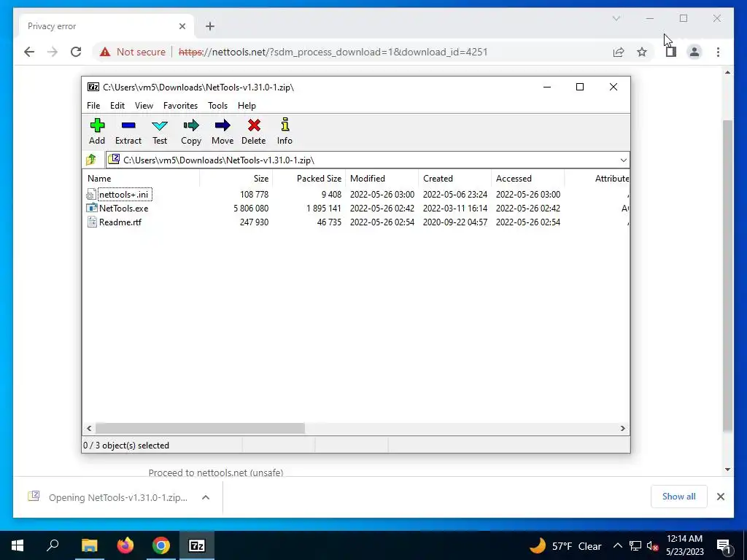Open Windows Start menu
Image resolution: width=747 pixels, height=560 pixels.
(x=18, y=545)
